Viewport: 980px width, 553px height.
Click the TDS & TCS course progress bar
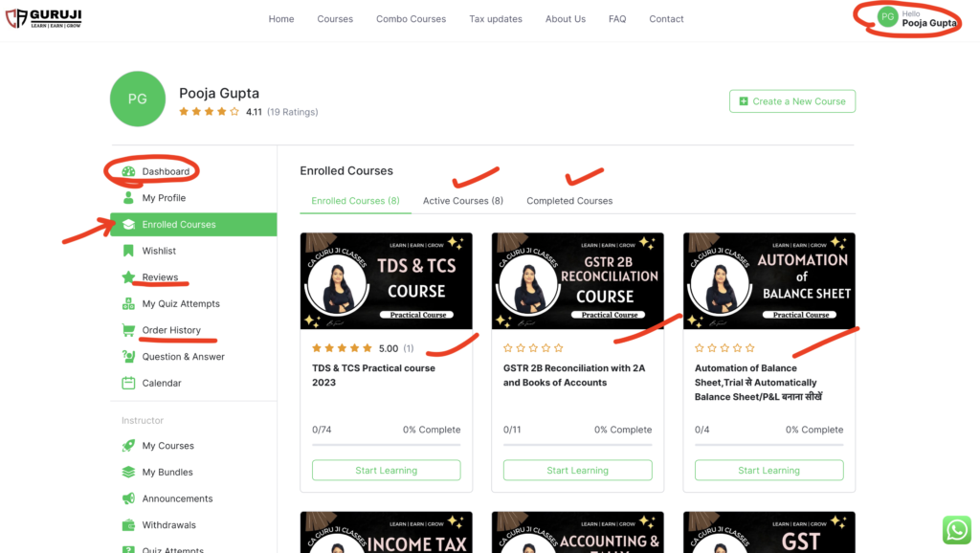386,444
